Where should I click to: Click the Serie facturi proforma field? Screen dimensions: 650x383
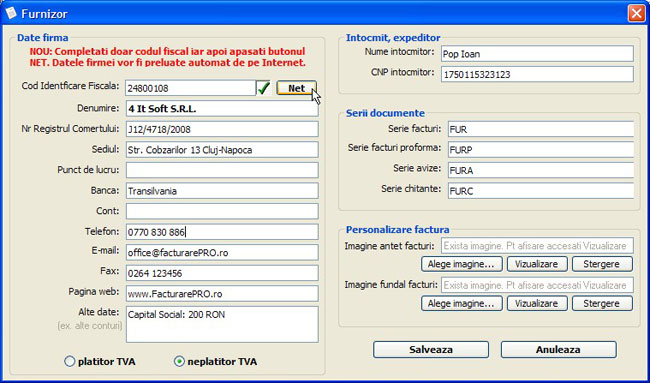coord(541,150)
